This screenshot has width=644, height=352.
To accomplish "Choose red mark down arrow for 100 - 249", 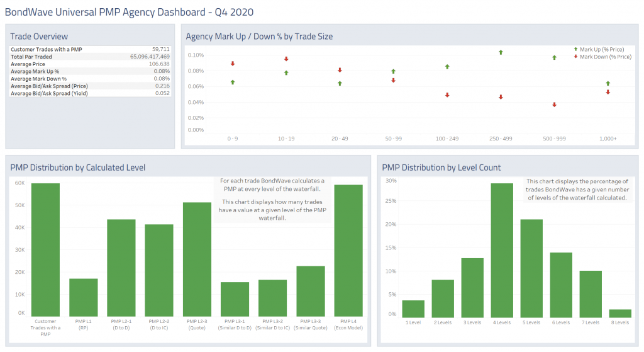I will click(x=447, y=95).
